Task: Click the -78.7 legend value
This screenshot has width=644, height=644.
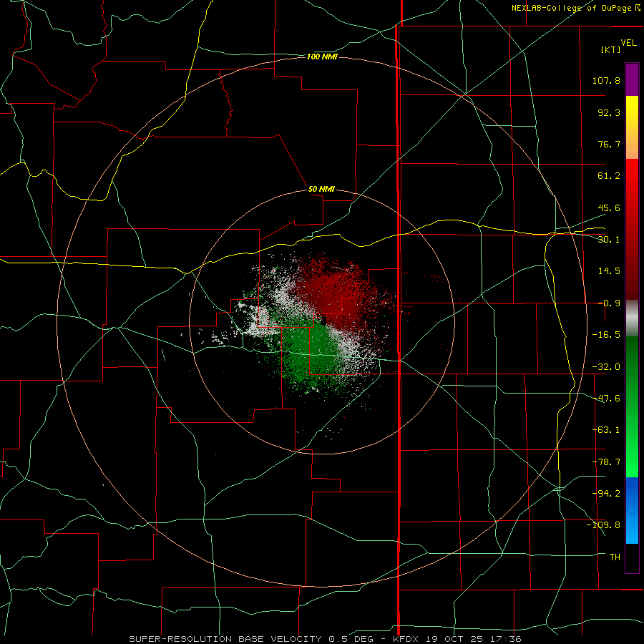Action: (x=606, y=462)
